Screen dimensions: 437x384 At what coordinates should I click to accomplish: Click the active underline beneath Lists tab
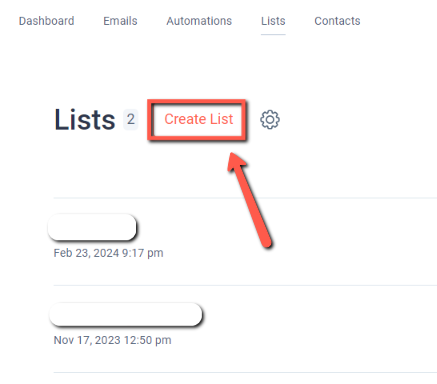pyautogui.click(x=273, y=34)
